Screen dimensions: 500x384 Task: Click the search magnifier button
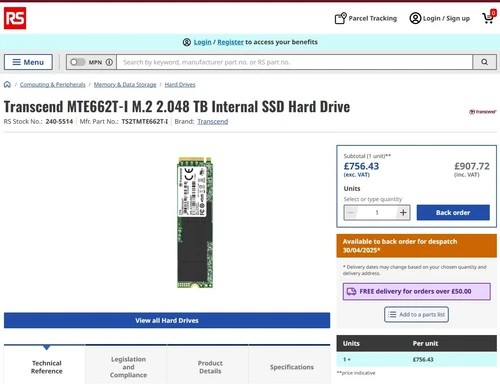pyautogui.click(x=485, y=62)
